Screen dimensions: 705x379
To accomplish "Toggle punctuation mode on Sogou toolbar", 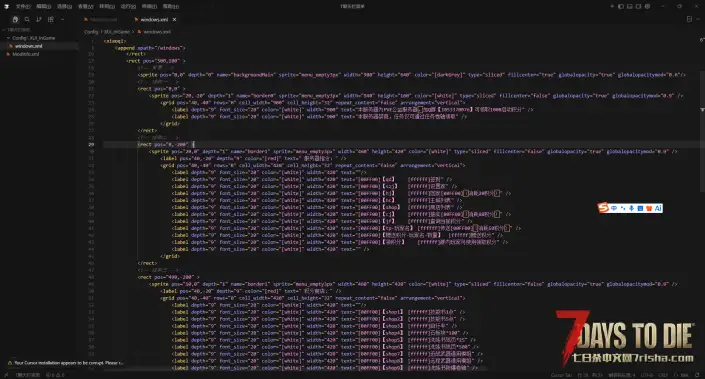I will [x=623, y=208].
